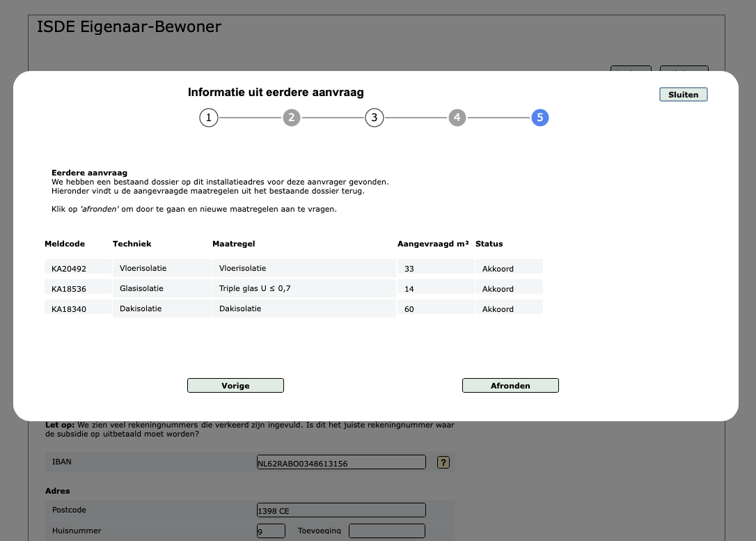Viewport: 756px width, 541px height.
Task: Select Akkoord status of Vloerisolatie row
Action: point(498,269)
